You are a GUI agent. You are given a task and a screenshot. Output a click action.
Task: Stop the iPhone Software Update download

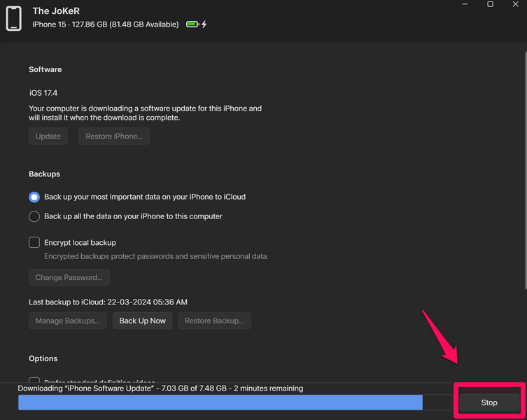click(489, 402)
